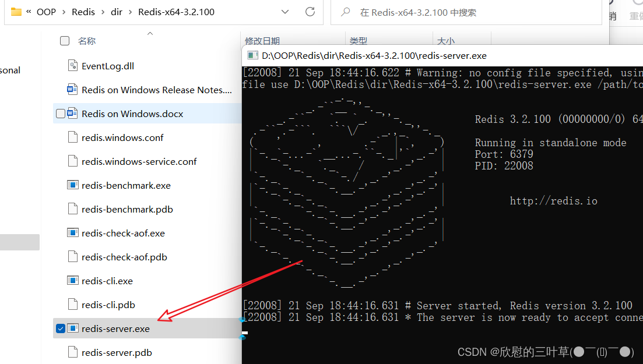The height and width of the screenshot is (364, 643).
Task: Click Word icon of Redis on Windows.docx
Action: [72, 113]
